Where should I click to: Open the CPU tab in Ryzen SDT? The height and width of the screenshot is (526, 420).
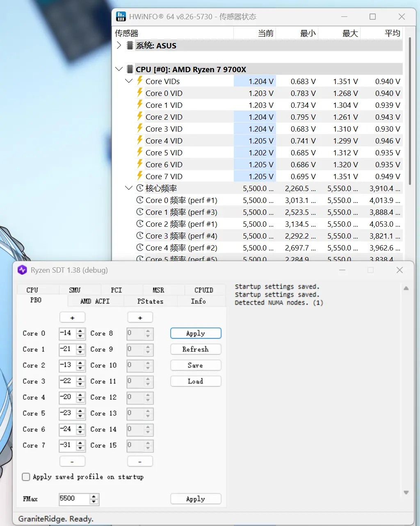click(x=32, y=290)
